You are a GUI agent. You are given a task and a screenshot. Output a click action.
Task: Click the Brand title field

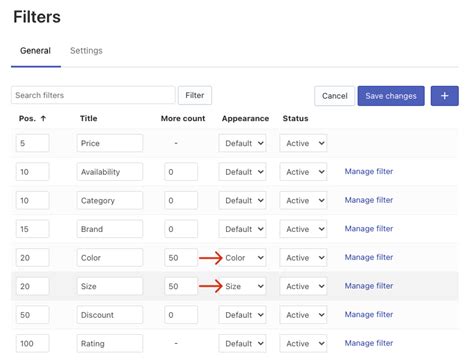(x=110, y=229)
